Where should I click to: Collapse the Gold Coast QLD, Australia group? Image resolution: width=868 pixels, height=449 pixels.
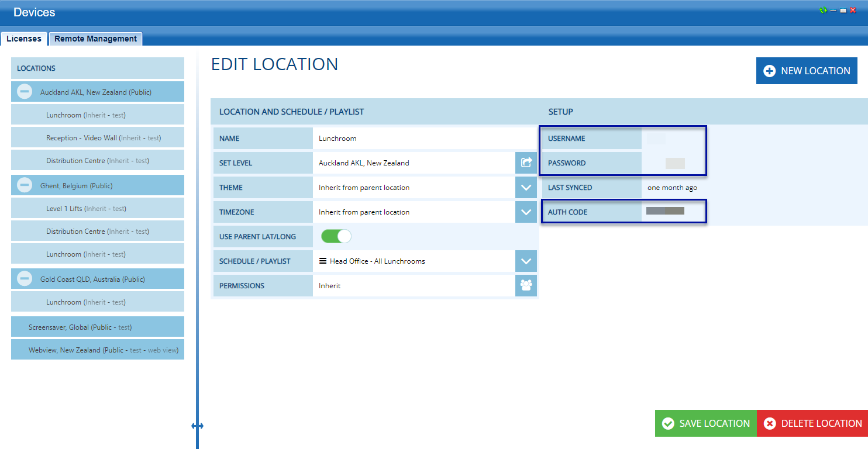point(25,279)
